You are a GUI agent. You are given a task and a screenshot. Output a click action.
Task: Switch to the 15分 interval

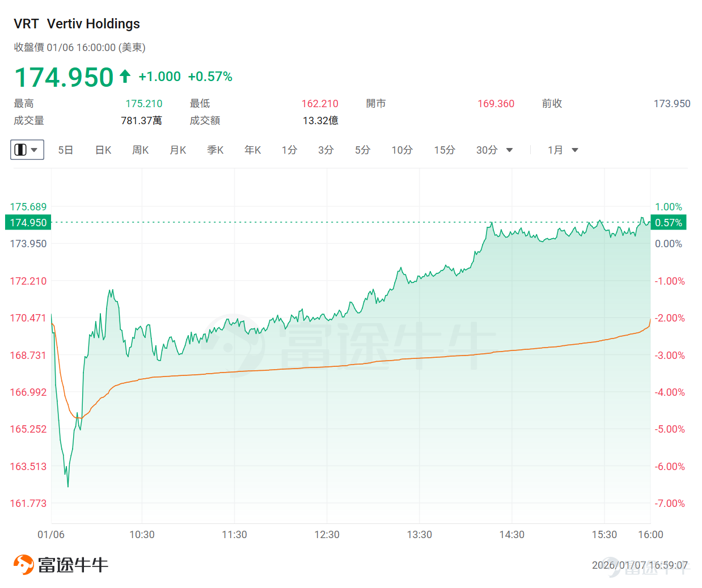[445, 150]
